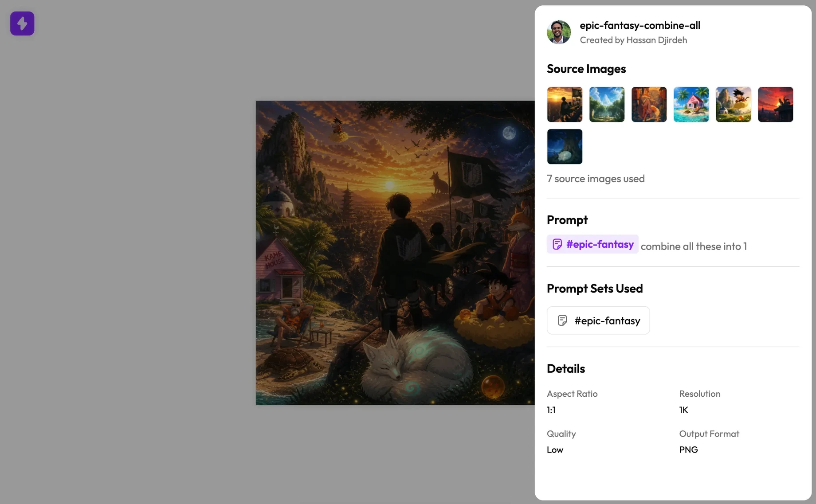The width and height of the screenshot is (816, 504).
Task: Click the '7 source images used' text
Action: pos(596,179)
